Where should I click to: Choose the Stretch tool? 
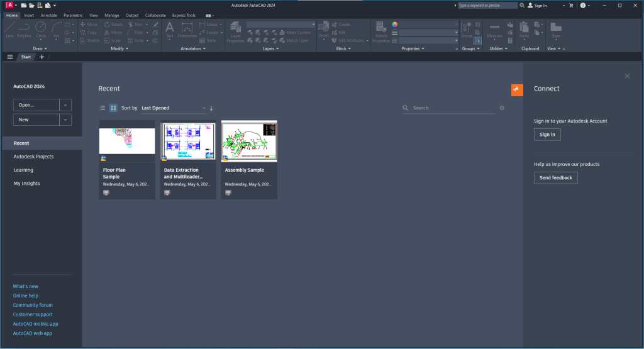pyautogui.click(x=89, y=41)
